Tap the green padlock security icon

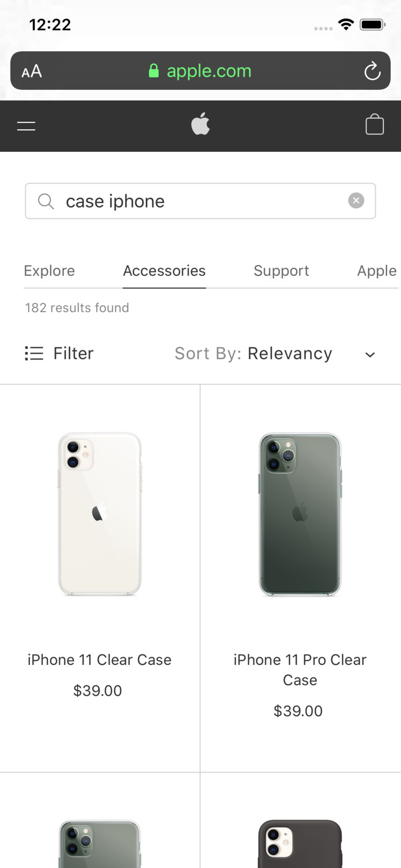pyautogui.click(x=153, y=71)
